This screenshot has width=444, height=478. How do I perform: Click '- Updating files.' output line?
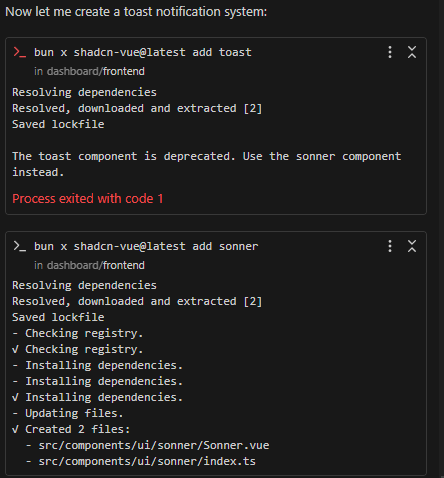68,413
